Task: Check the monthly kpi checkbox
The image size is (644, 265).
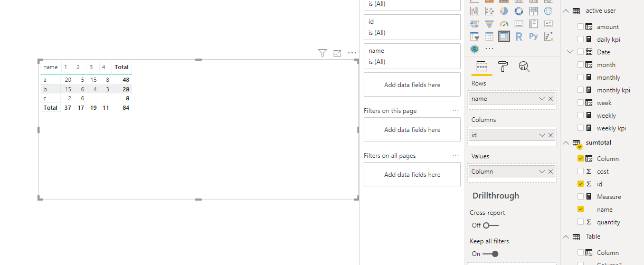Action: [x=581, y=90]
